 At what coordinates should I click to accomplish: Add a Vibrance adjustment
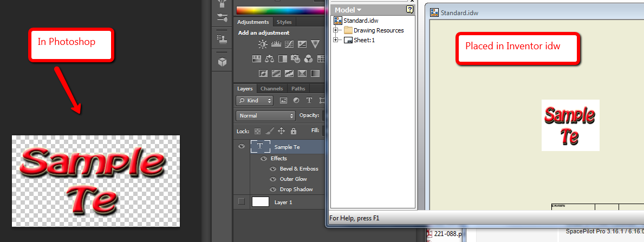coord(315,44)
